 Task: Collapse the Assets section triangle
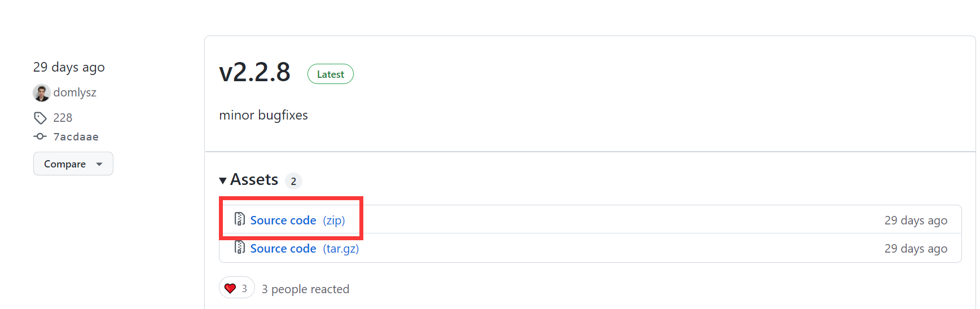pos(223,180)
